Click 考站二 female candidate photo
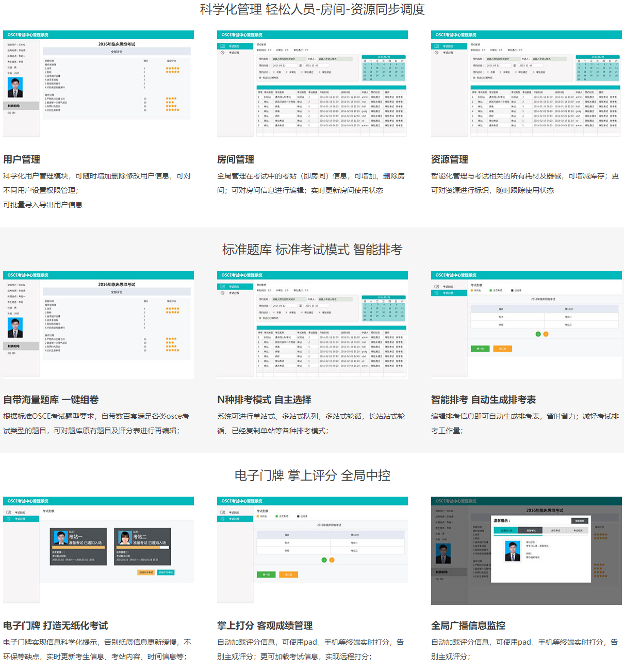 pyautogui.click(x=124, y=538)
